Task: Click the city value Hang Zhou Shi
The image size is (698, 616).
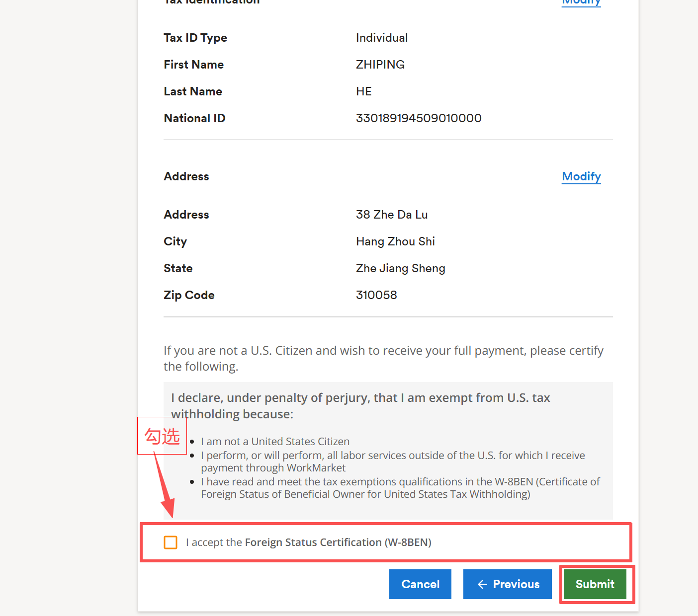Action: [x=395, y=241]
